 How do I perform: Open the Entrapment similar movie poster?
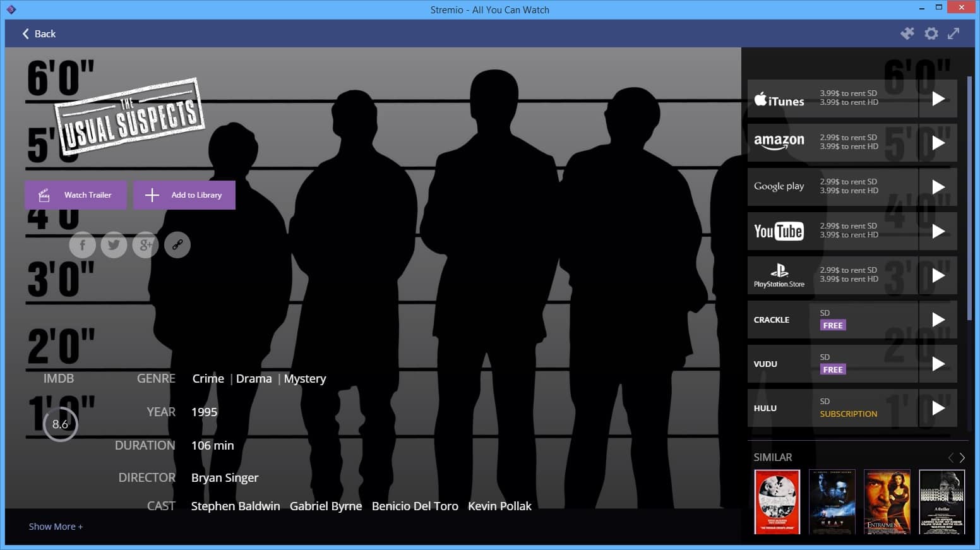point(887,502)
